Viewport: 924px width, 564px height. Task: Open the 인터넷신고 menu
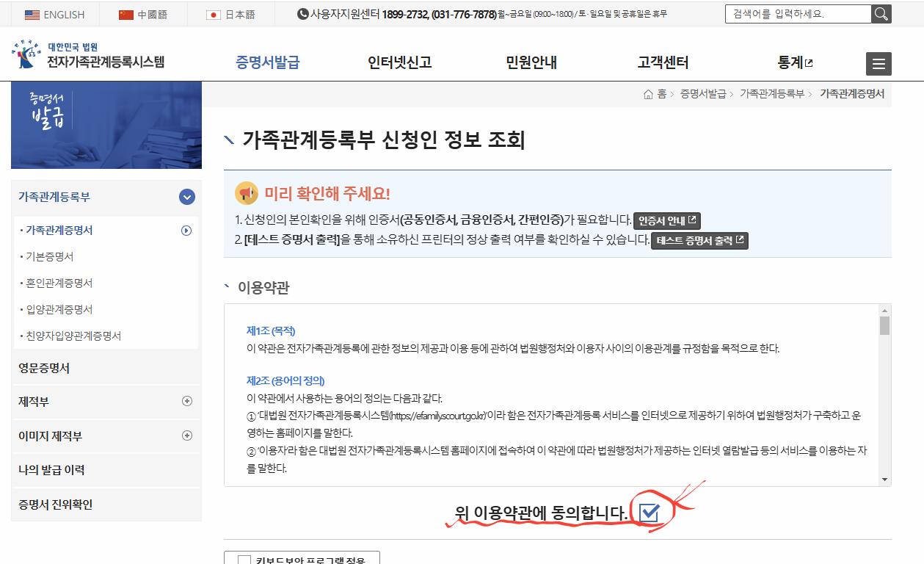pyautogui.click(x=399, y=63)
